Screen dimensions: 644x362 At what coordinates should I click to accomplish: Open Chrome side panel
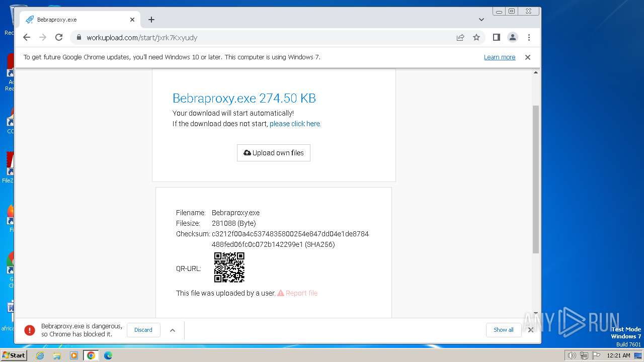coord(496,37)
